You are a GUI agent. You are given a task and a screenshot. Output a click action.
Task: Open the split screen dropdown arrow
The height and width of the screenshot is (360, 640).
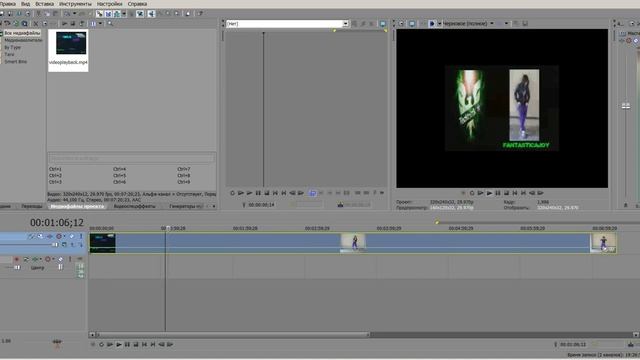click(x=439, y=24)
